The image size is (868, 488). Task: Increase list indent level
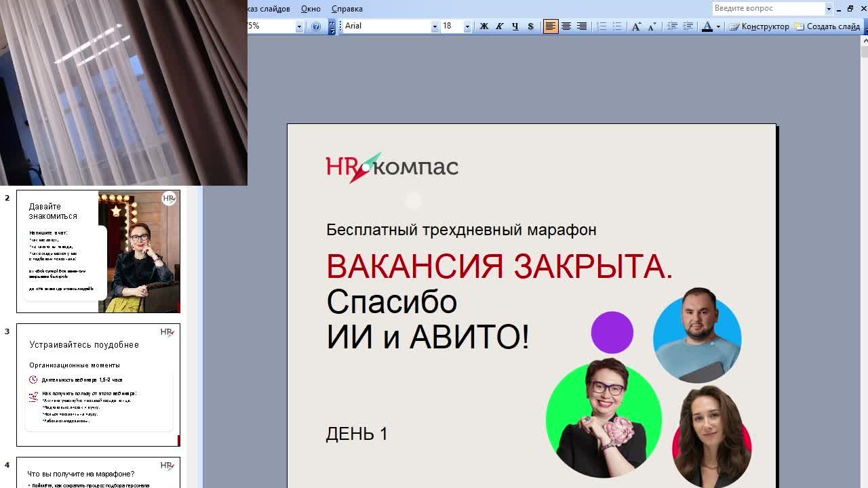688,26
